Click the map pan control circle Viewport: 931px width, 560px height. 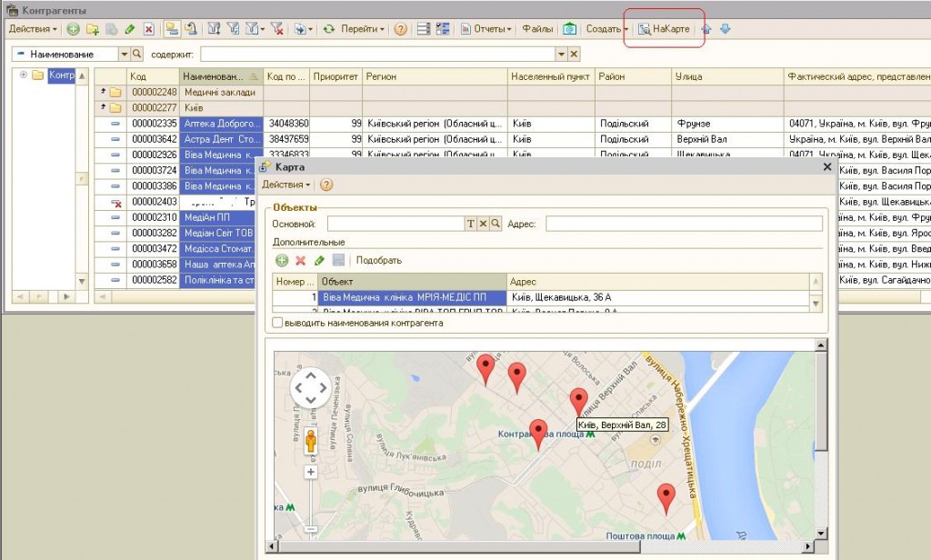(x=311, y=388)
